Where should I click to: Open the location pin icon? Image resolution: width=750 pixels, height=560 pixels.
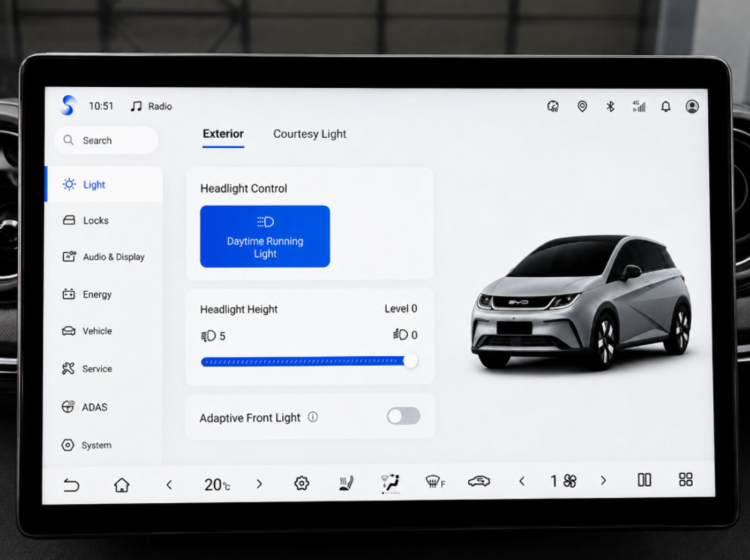tap(582, 107)
